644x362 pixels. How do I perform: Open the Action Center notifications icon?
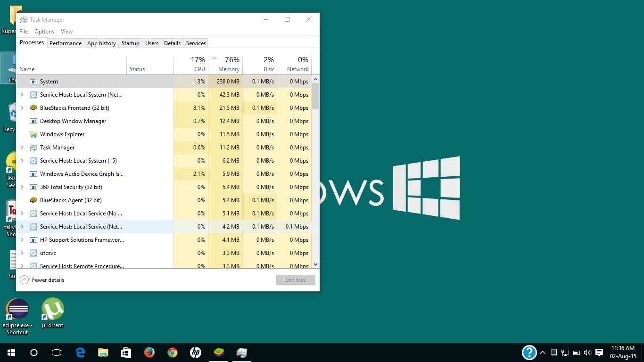click(x=599, y=353)
